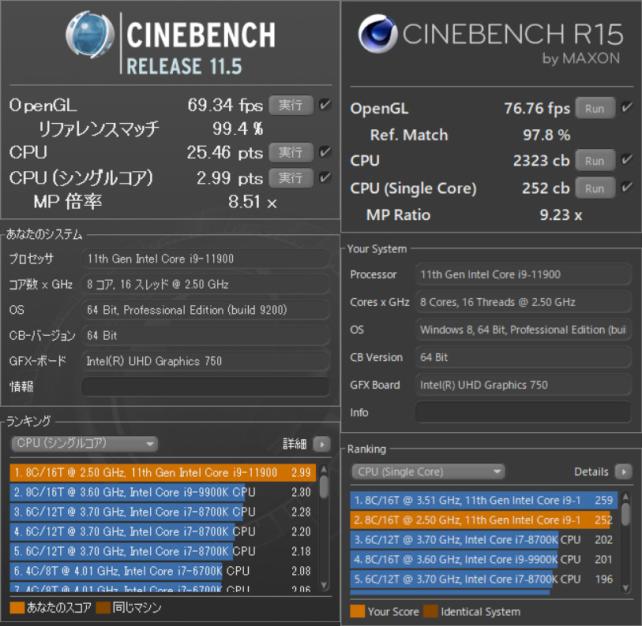Click GFX Board field in Cinebench R15
The width and height of the screenshot is (642, 626).
click(523, 385)
